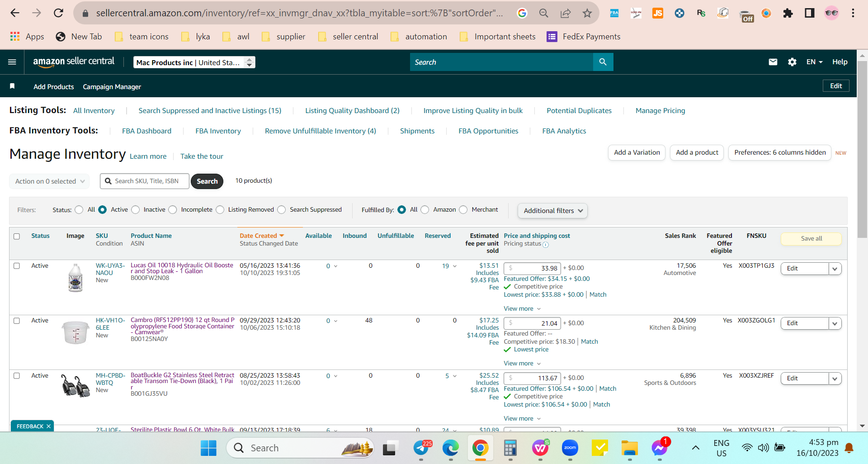Screen dimensions: 868x464
Task: Go to FBA Inventory tool
Action: 218,131
